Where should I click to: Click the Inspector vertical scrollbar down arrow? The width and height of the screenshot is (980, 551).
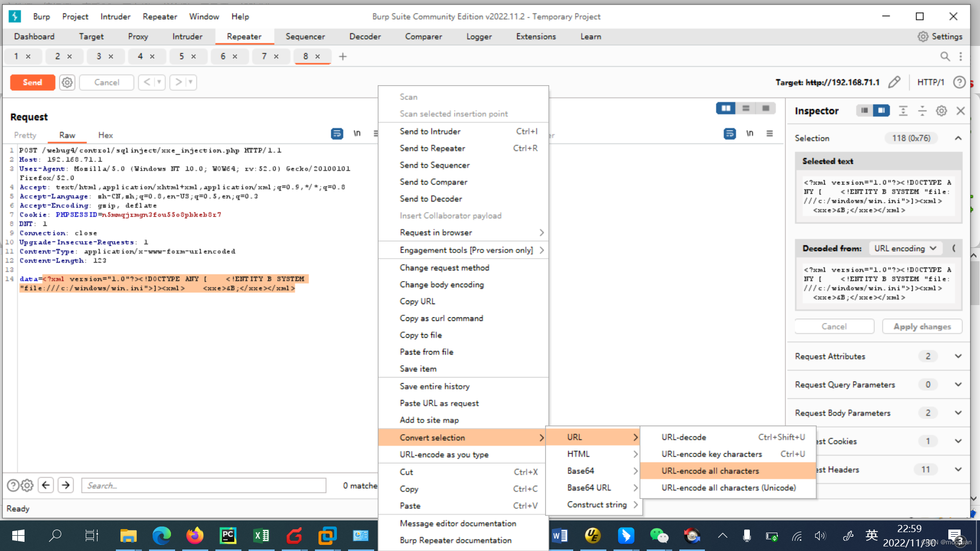click(x=973, y=499)
